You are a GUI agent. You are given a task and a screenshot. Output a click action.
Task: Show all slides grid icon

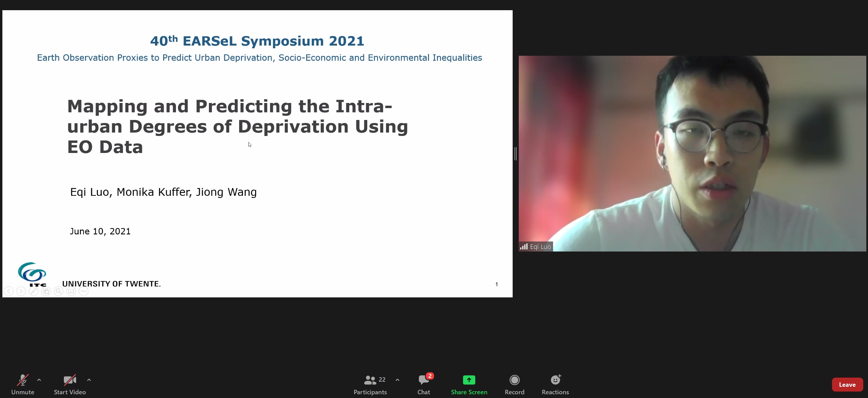[x=46, y=291]
